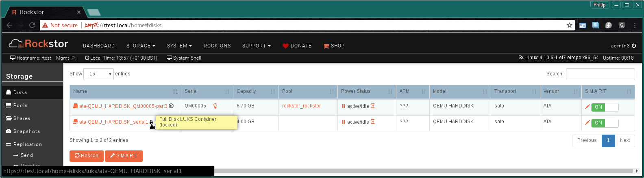Click the lightbulb extension icon in browser toolbar
644x178 pixels.
pos(622,25)
